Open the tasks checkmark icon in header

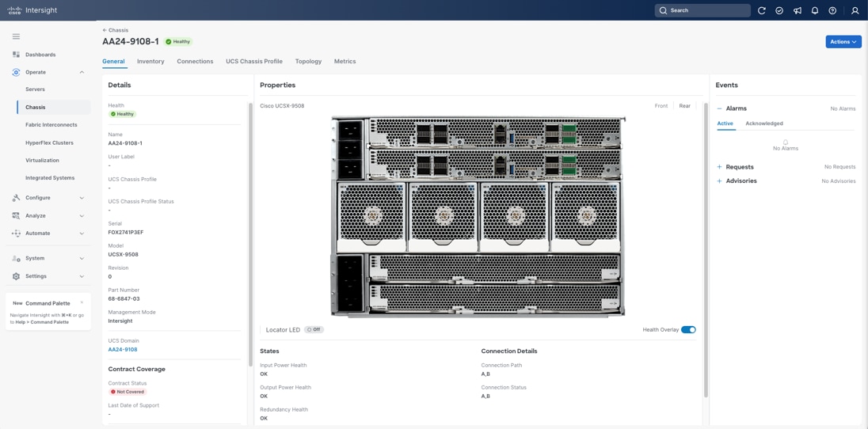coord(779,10)
